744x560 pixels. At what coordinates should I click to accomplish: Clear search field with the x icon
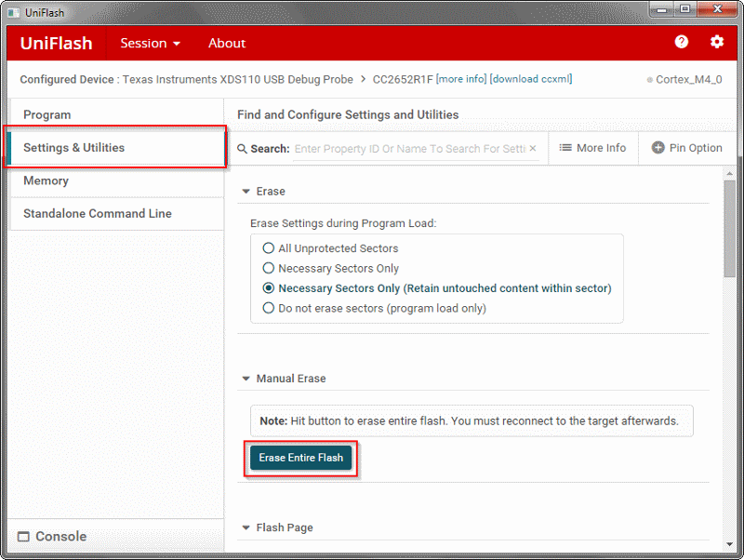click(533, 149)
